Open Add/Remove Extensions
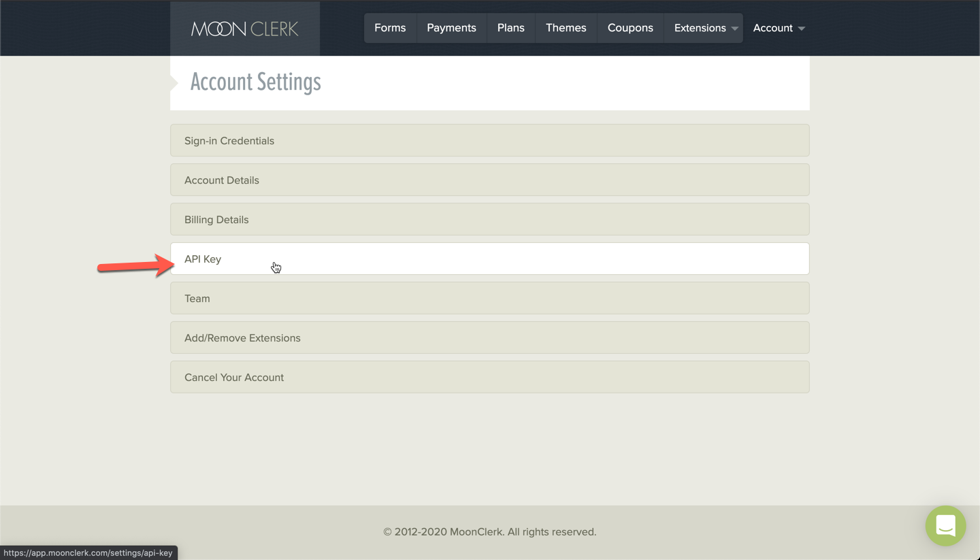This screenshot has width=980, height=560. click(x=490, y=337)
